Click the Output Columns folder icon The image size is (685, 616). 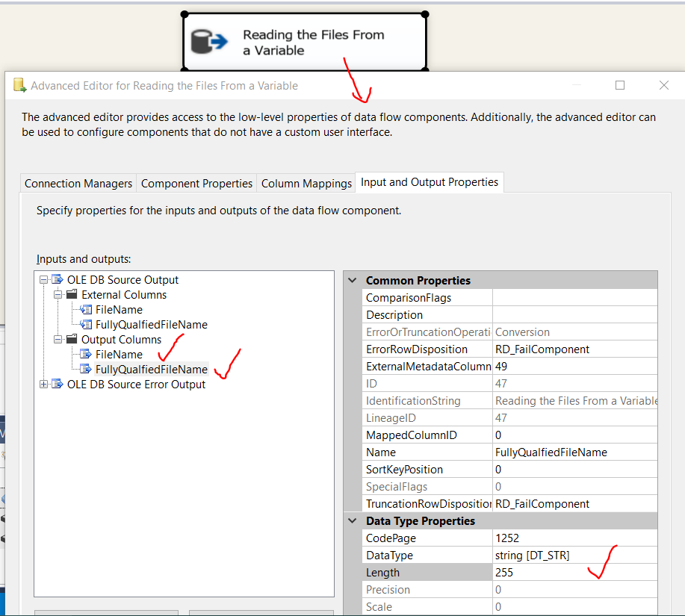pyautogui.click(x=72, y=339)
